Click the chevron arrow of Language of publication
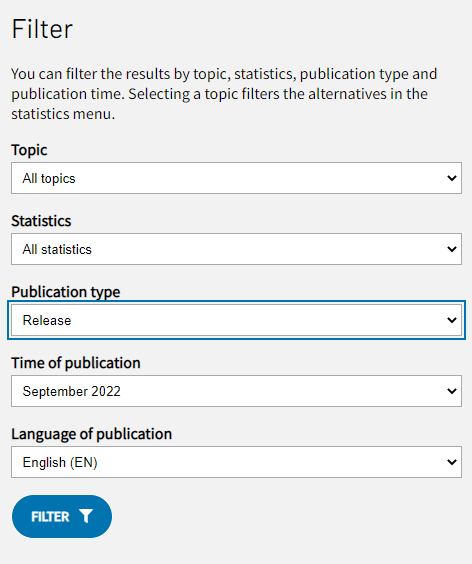Screen dimensions: 472x564 coord(451,462)
